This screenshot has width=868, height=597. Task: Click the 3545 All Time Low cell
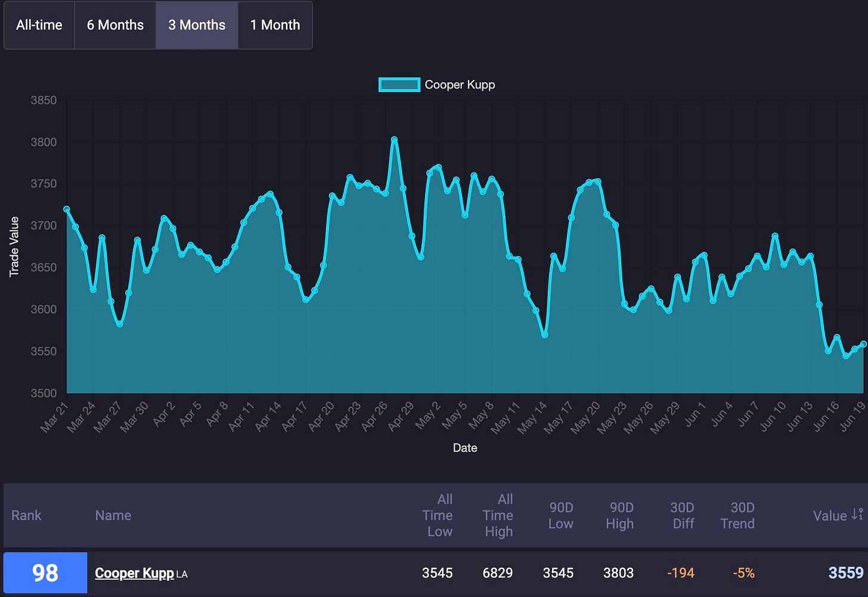click(x=438, y=573)
